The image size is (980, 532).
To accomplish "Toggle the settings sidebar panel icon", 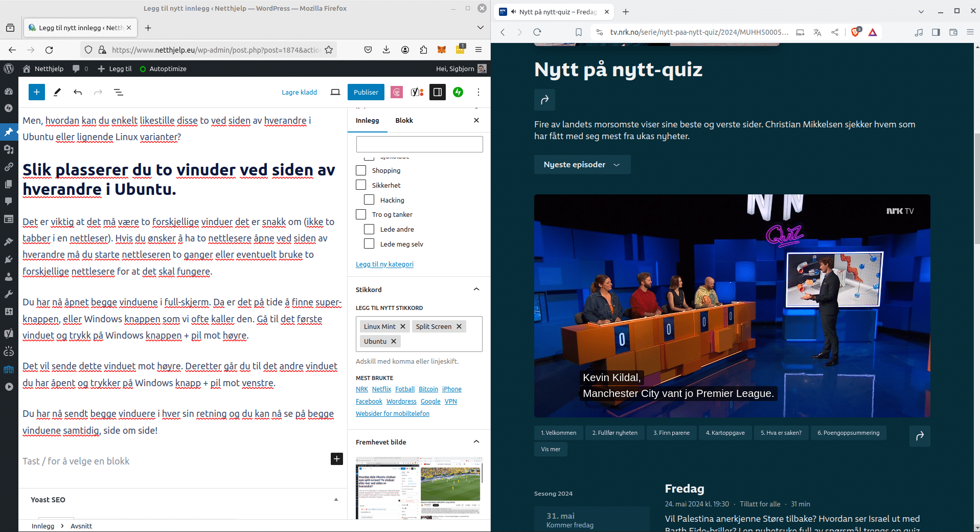I will [x=438, y=92].
